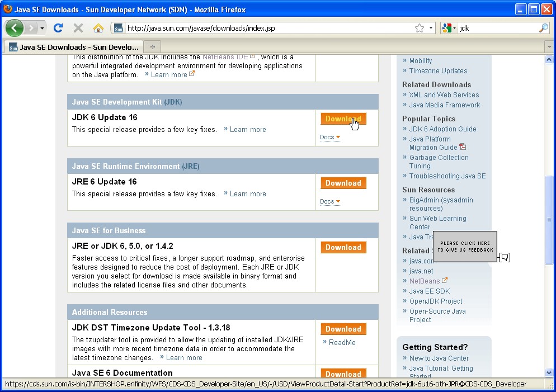Click the URL address bar field
556x392 pixels.
pos(268,28)
